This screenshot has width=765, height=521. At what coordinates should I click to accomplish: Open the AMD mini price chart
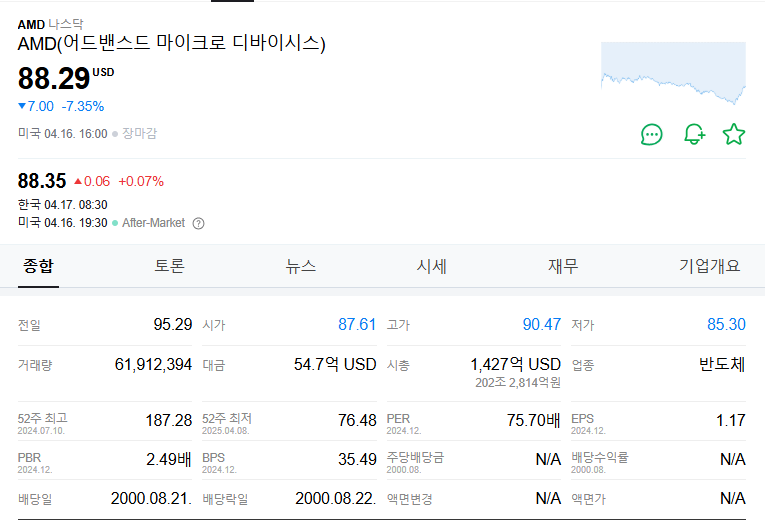(x=673, y=73)
